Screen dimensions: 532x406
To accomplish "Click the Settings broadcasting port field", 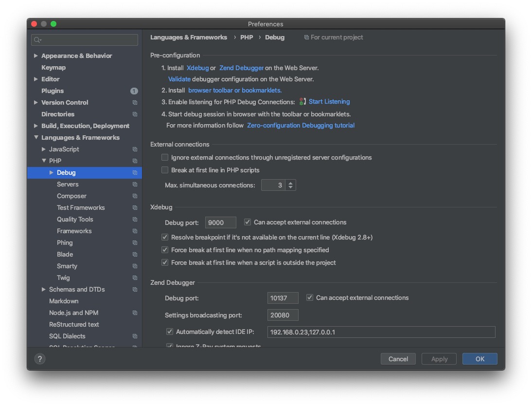I will tap(283, 315).
